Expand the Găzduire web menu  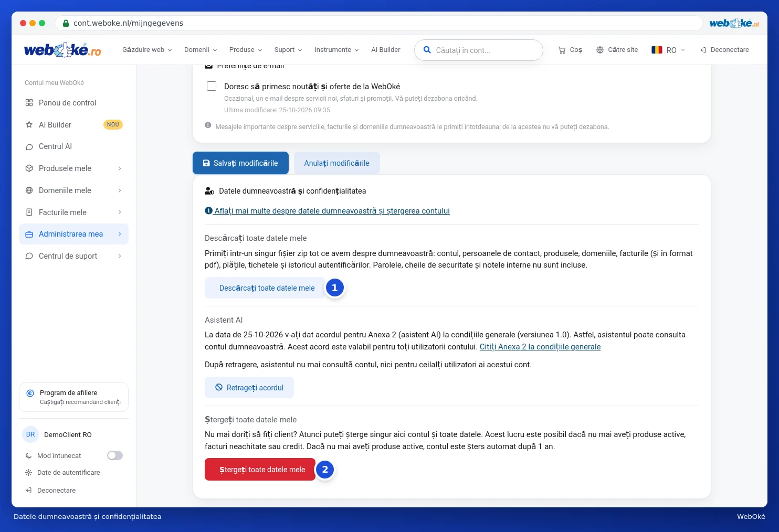coord(147,50)
